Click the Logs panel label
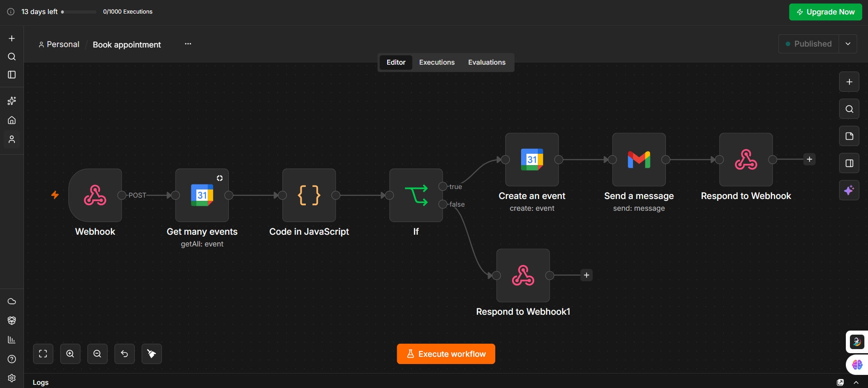 pos(41,383)
